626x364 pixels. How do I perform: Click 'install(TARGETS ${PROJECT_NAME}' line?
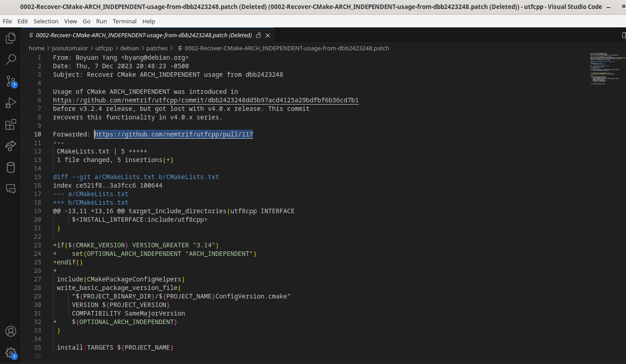click(115, 347)
